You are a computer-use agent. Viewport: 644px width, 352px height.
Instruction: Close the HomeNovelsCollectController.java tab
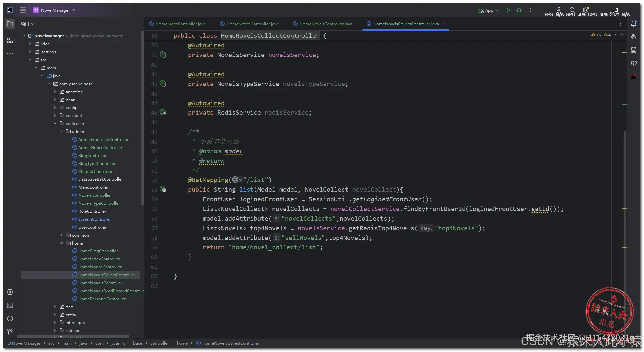click(x=444, y=24)
